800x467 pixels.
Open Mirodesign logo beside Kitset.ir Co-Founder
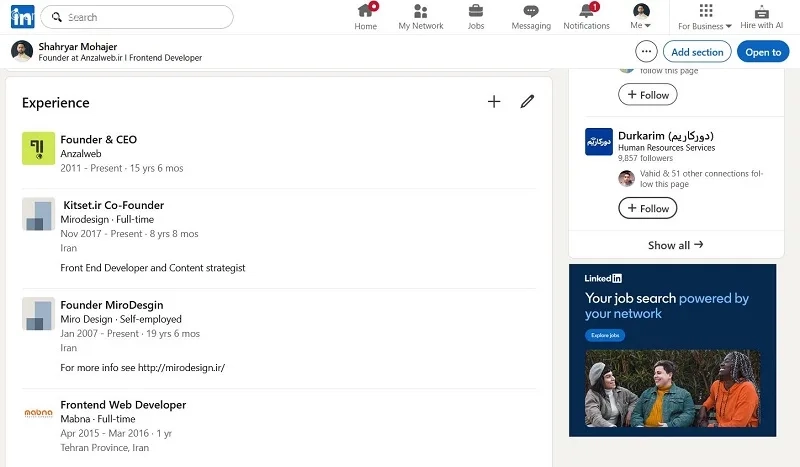tap(38, 214)
